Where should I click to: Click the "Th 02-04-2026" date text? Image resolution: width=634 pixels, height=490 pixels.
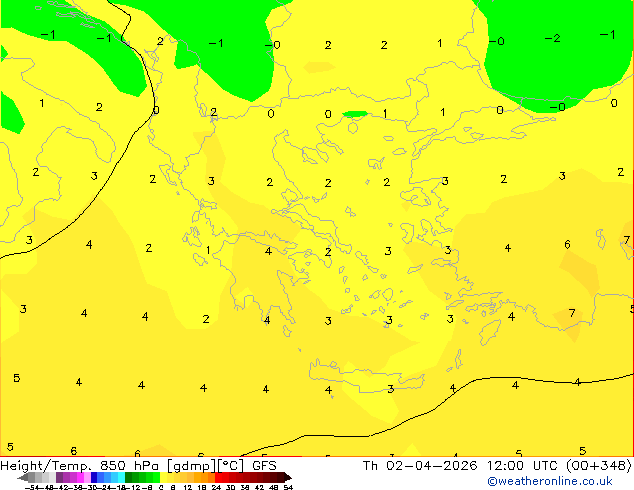point(420,465)
